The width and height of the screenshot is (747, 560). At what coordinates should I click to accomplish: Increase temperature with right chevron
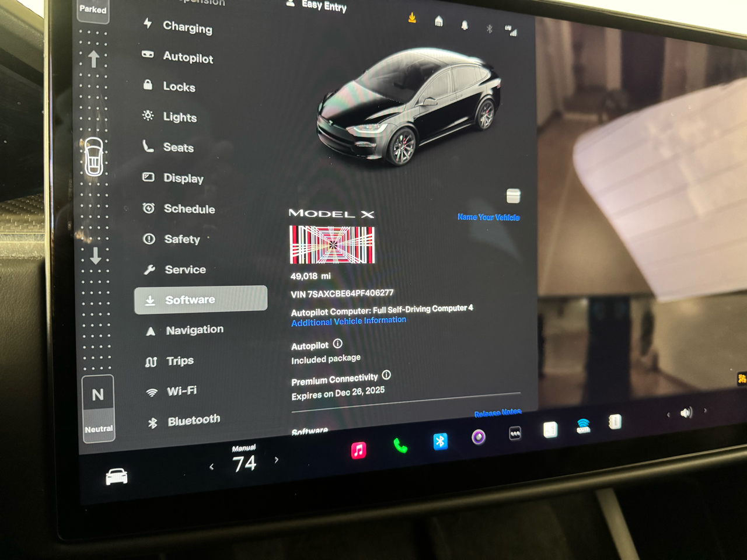(277, 460)
